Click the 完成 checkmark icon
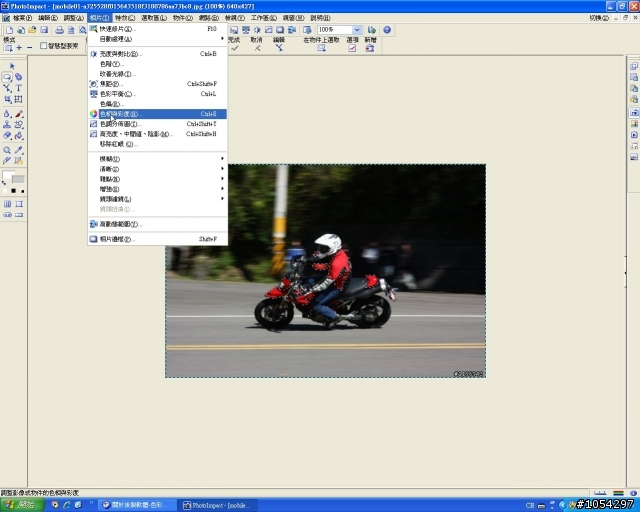The height and width of the screenshot is (512, 640). (234, 48)
